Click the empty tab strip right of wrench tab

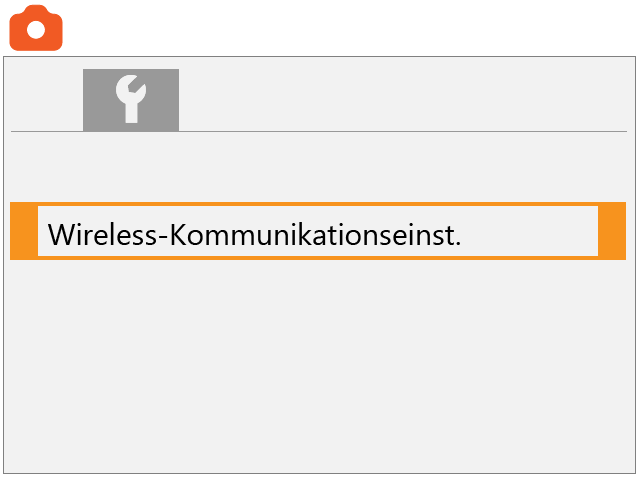point(400,100)
